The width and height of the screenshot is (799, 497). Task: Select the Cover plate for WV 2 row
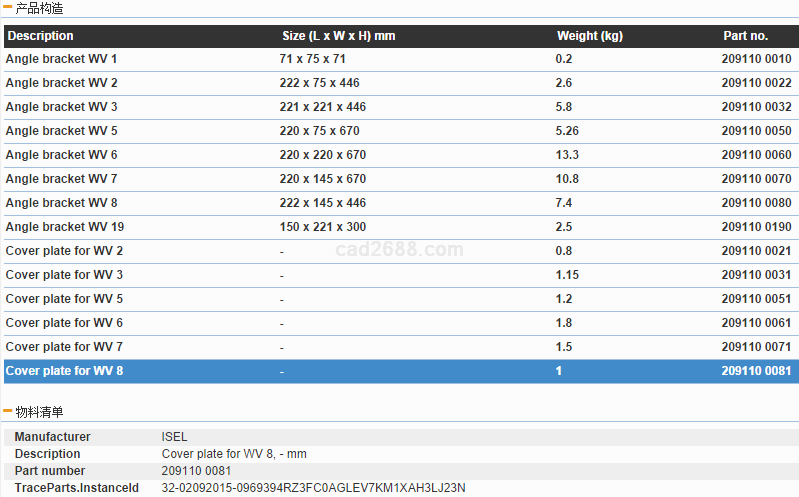point(65,251)
